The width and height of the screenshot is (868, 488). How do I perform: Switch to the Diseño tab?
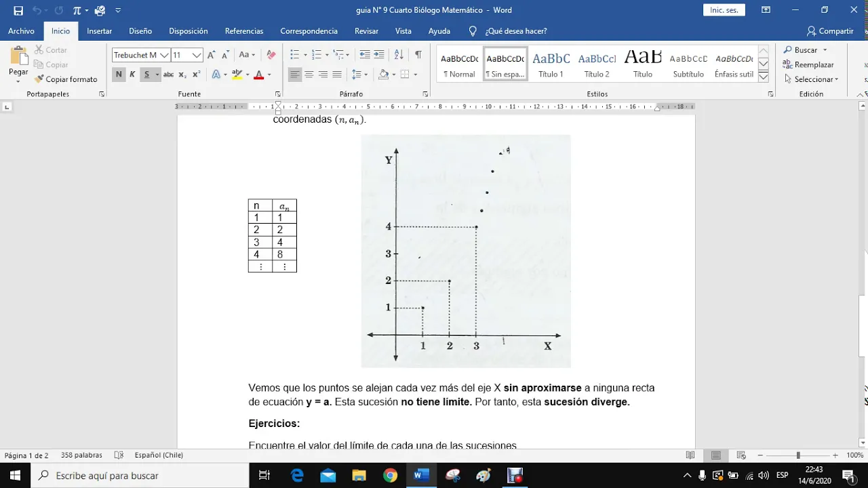(x=140, y=31)
